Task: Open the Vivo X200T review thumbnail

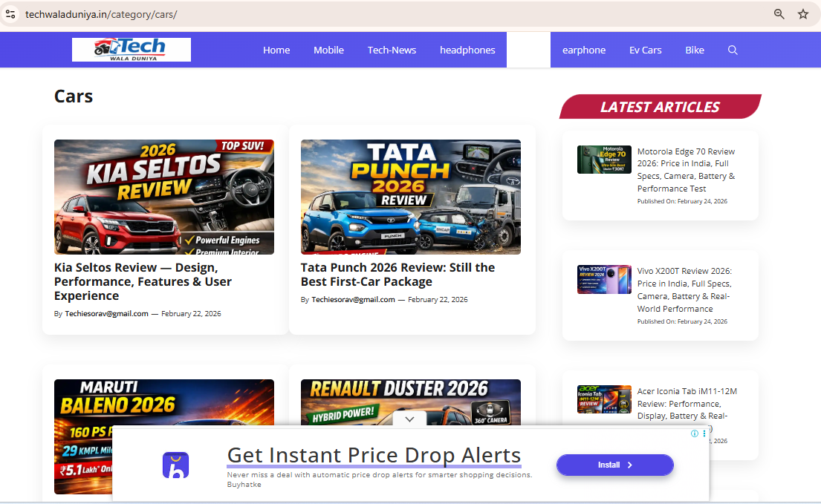Action: point(604,280)
